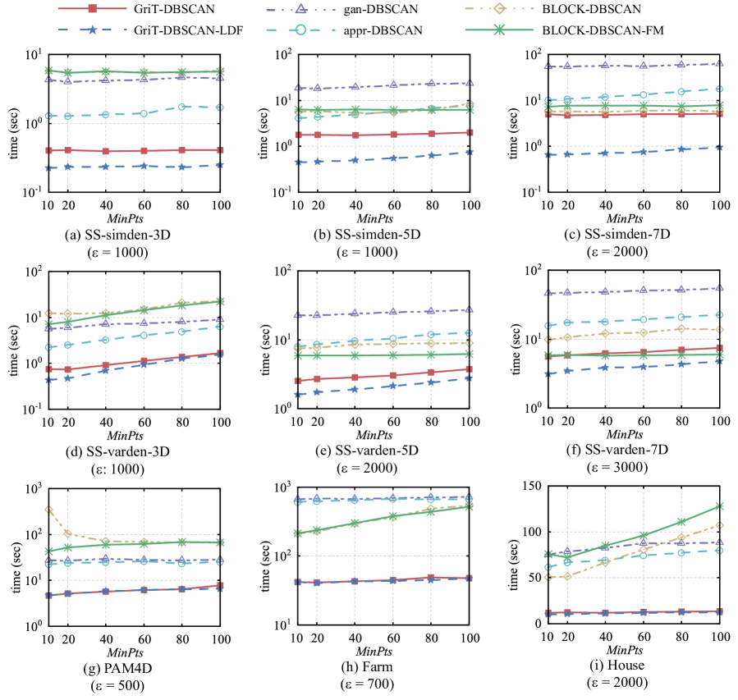Click MinPts axis label of SS-simden-3D plot

(126, 219)
